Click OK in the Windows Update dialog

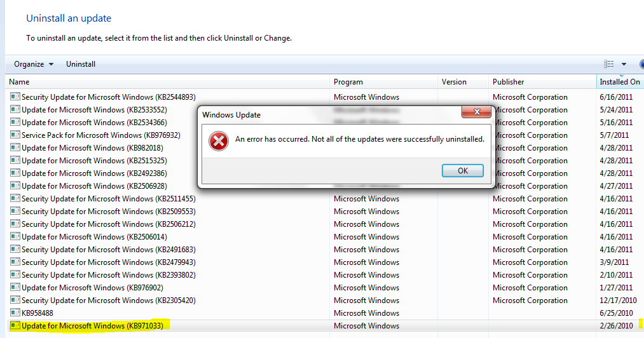(x=462, y=171)
